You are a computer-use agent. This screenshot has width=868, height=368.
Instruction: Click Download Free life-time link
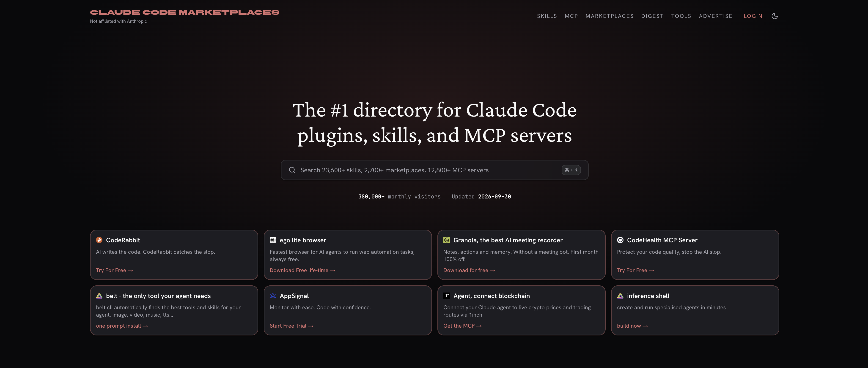point(302,270)
